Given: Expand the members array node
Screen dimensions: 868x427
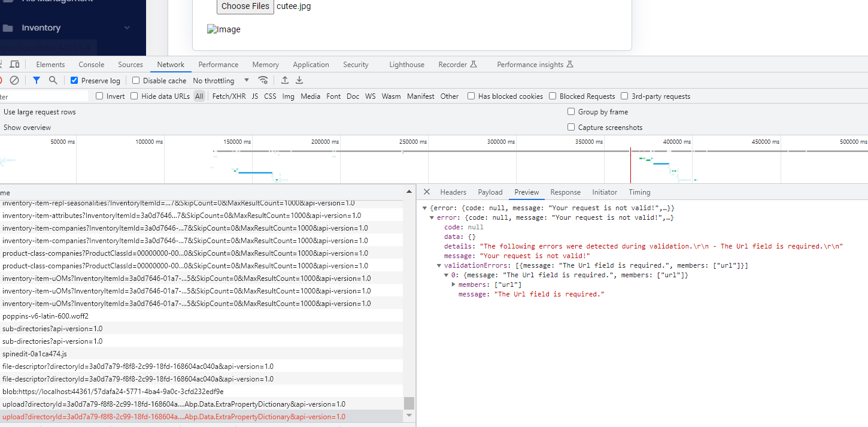Looking at the screenshot, I should (453, 284).
